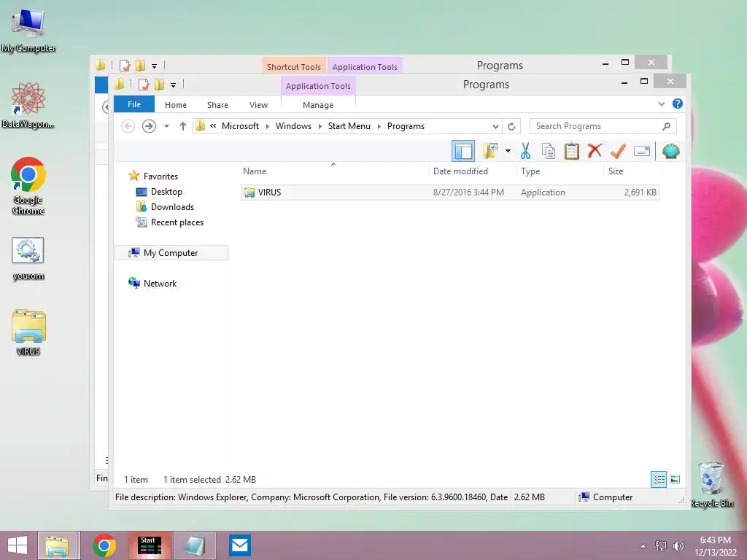The width and height of the screenshot is (747, 560).
Task: Open back window quick access toolbar dropdown
Action: point(155,66)
